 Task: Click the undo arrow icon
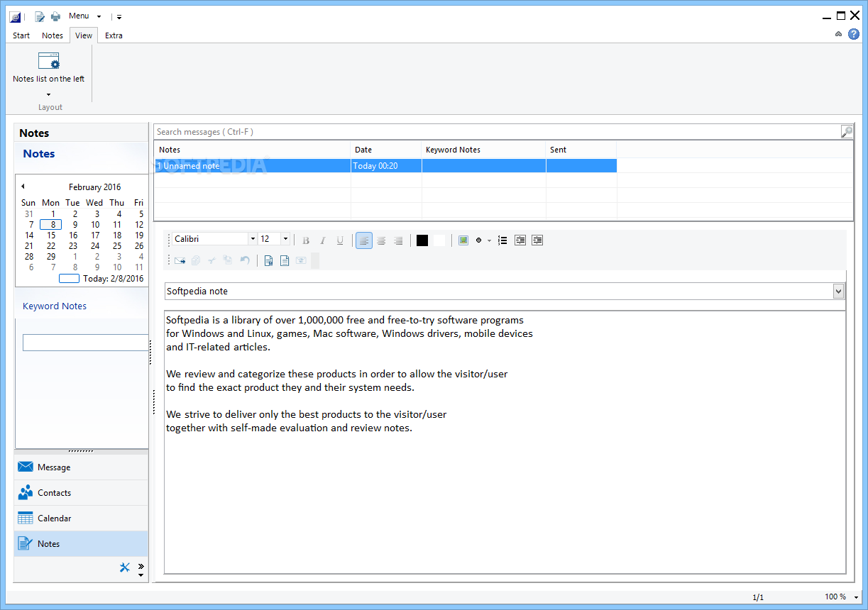pos(245,260)
